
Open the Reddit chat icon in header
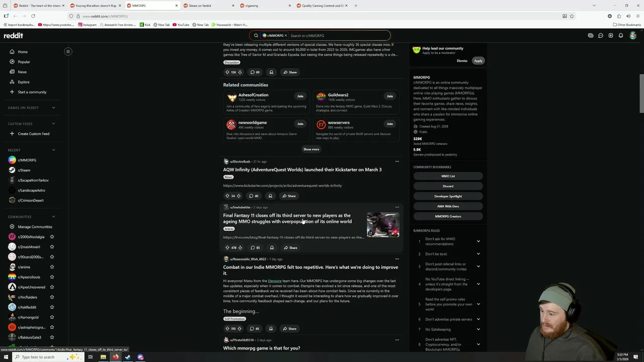(x=601, y=36)
